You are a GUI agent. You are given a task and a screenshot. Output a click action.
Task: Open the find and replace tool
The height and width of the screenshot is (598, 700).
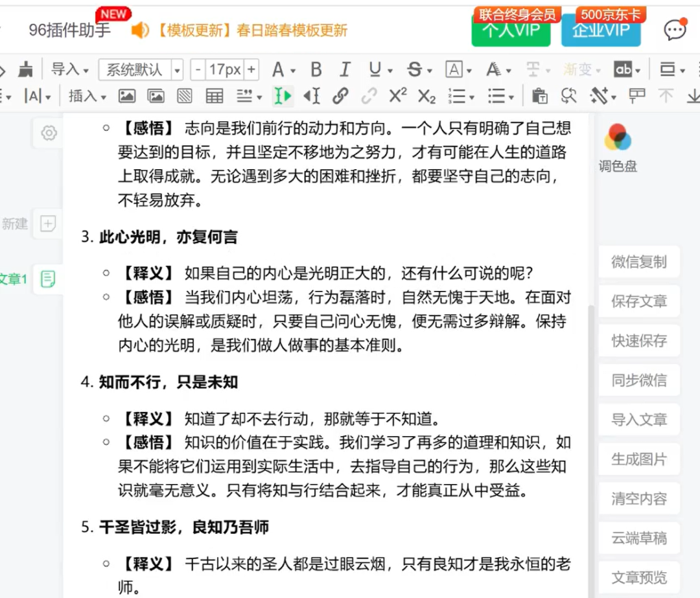click(568, 96)
